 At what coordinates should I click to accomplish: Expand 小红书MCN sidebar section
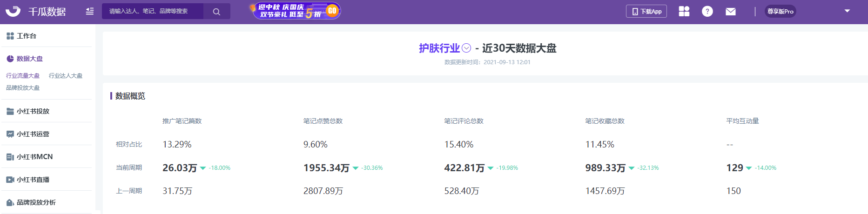[x=34, y=157]
